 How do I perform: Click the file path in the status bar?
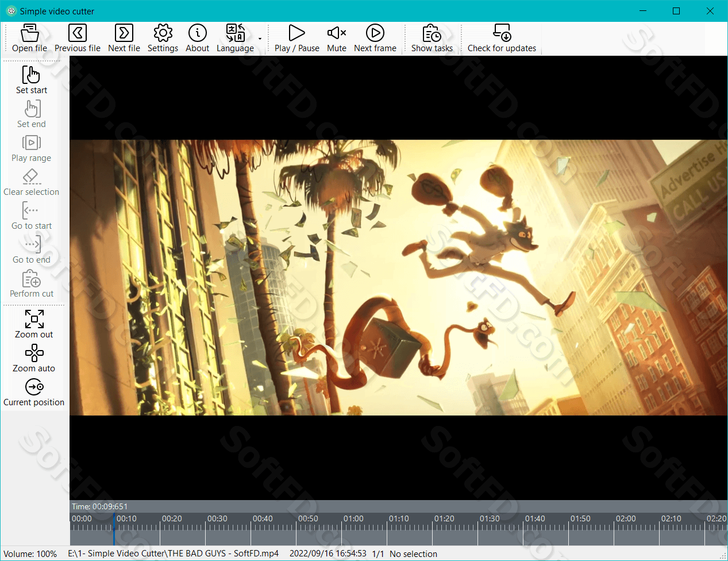click(x=174, y=554)
